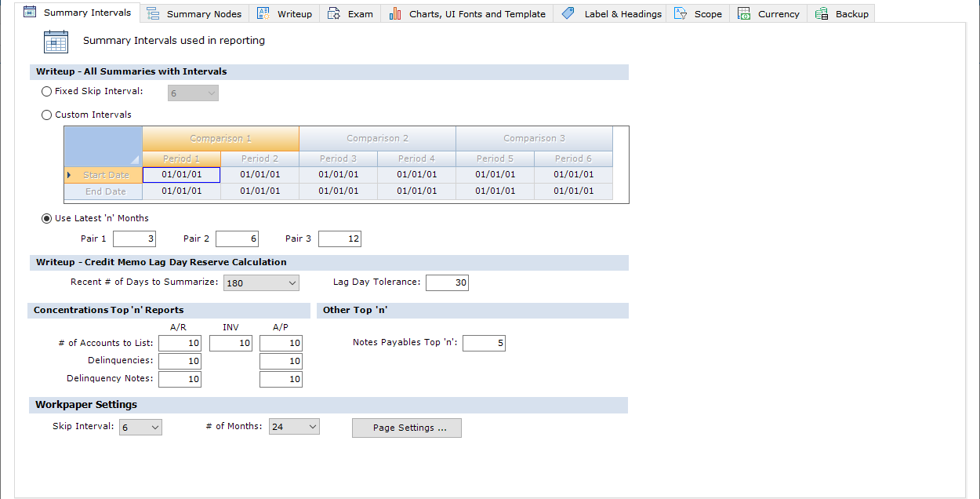
Task: Click the Comparison 2 column header
Action: [x=377, y=139]
